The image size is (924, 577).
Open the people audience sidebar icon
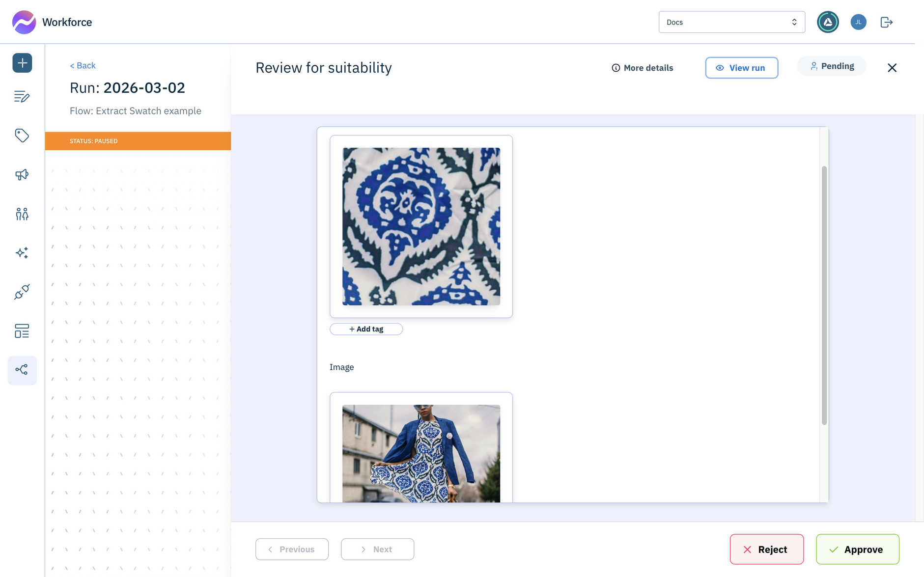[22, 214]
